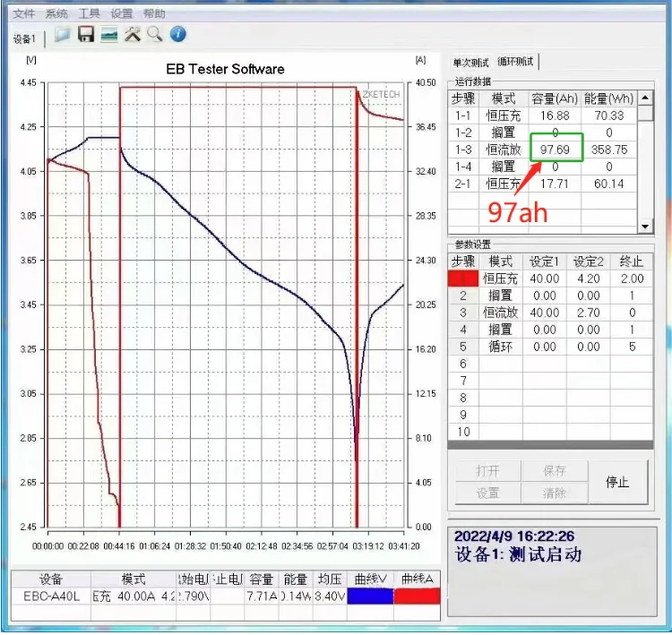Open the hammer and wrench tools icon

[133, 35]
